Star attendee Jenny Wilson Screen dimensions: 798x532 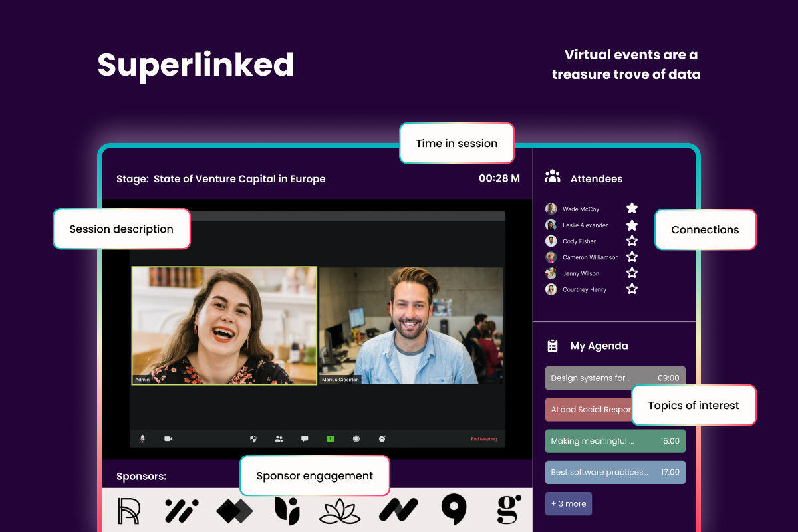(x=632, y=273)
